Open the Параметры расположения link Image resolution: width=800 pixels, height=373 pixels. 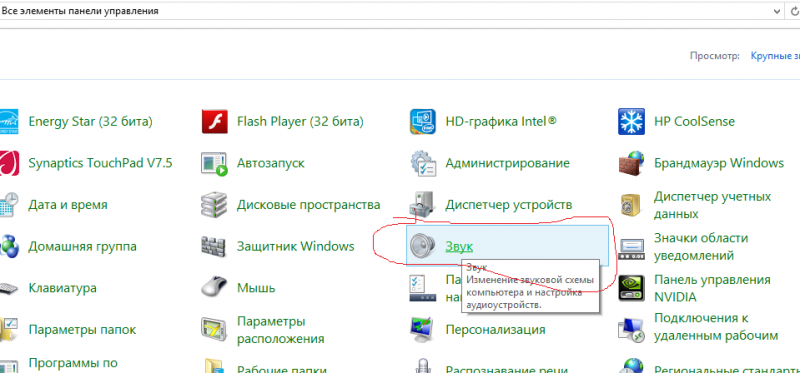click(281, 330)
